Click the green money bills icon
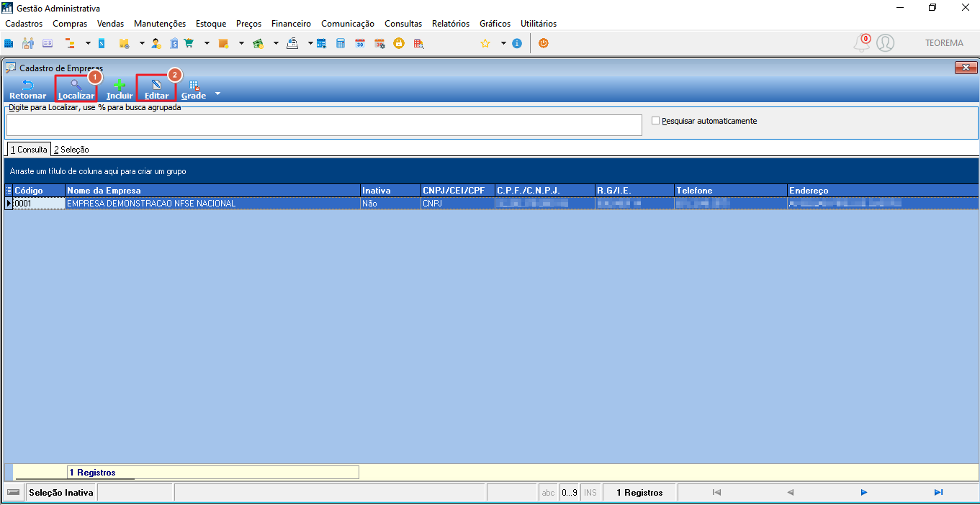Image resolution: width=980 pixels, height=505 pixels. (x=258, y=43)
